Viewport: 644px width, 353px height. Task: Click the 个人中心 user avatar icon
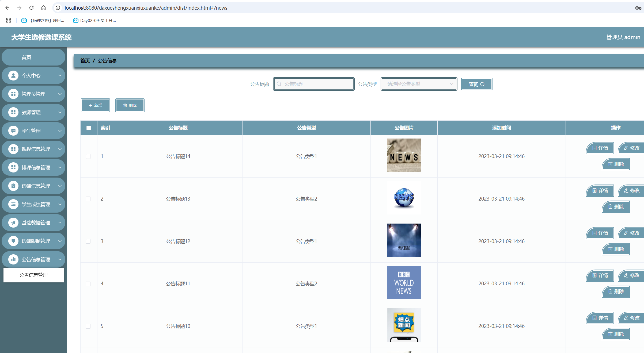click(13, 76)
